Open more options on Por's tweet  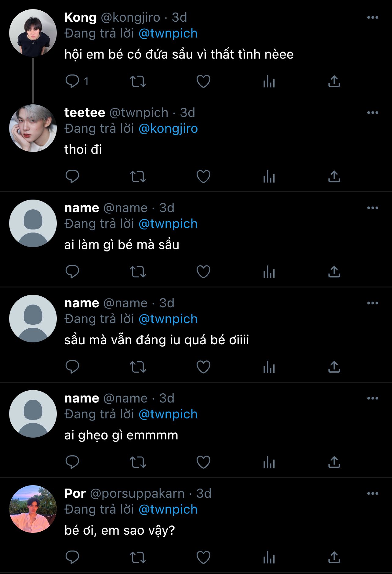(x=372, y=494)
